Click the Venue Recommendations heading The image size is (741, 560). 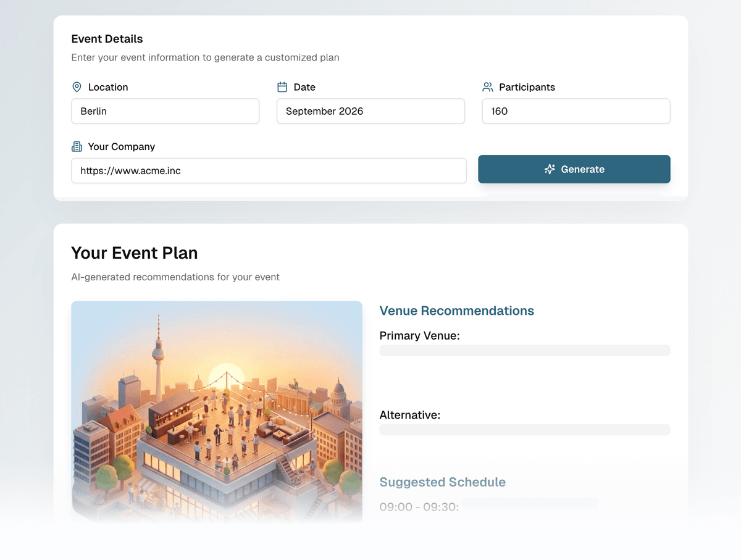click(457, 311)
